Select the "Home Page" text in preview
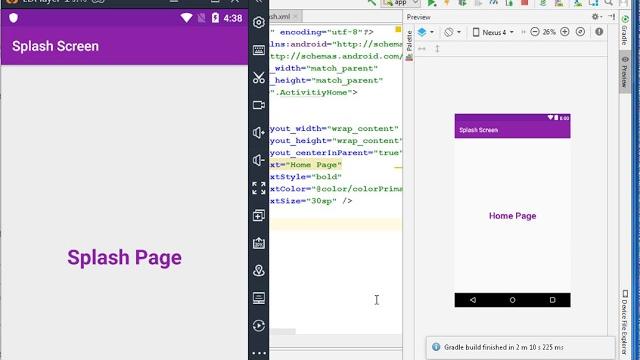Viewport: 640px width, 360px height. [512, 216]
